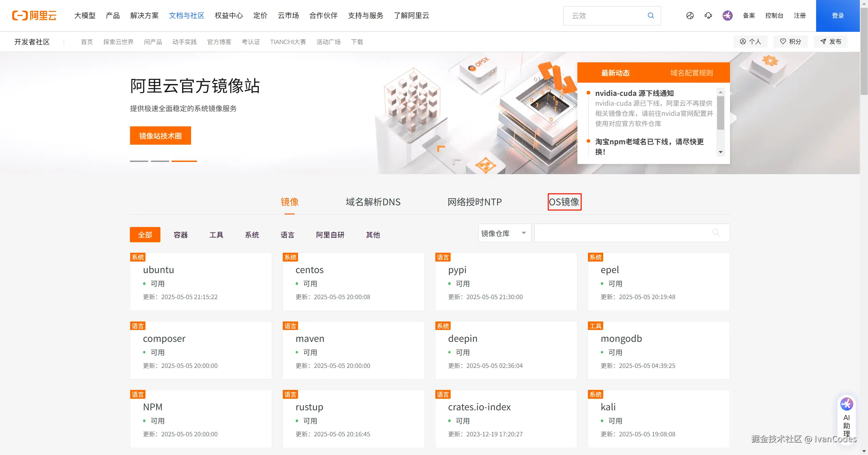Click the purple avatar icon
The image size is (868, 455).
pyautogui.click(x=727, y=16)
